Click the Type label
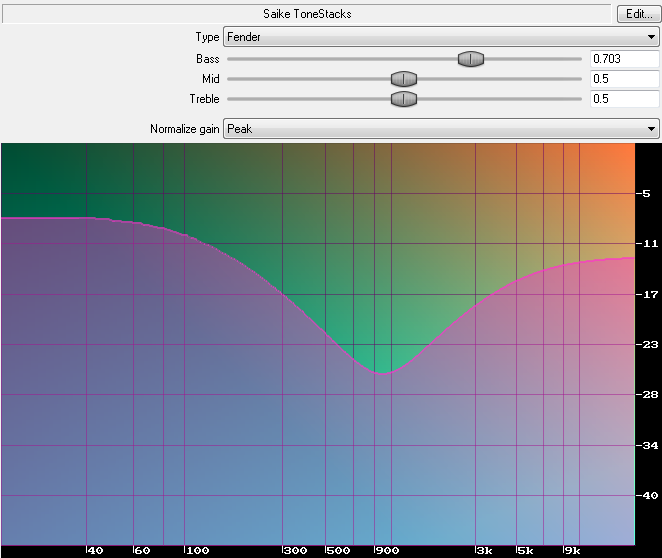Viewport: 662px width, 558px height. pyautogui.click(x=207, y=37)
